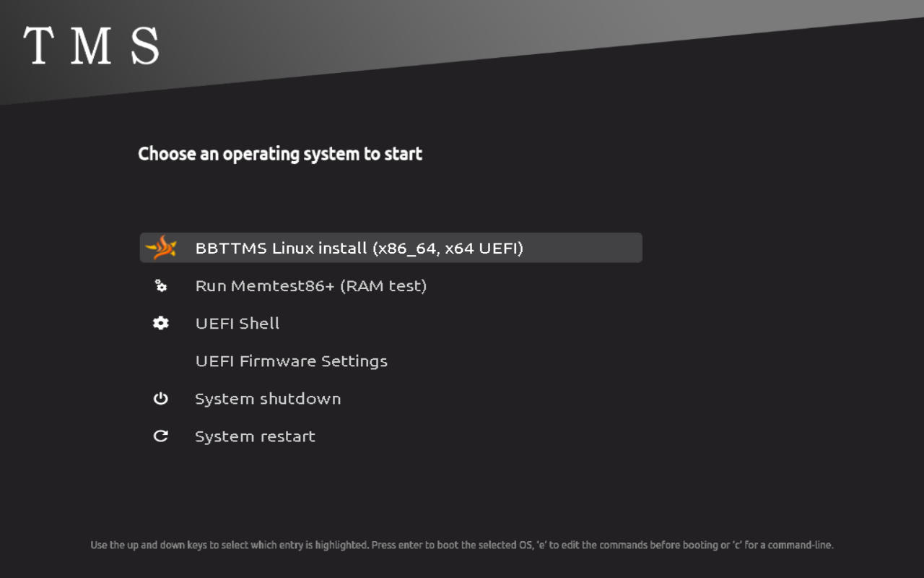Choose the Run Memtest86+ entry
The height and width of the screenshot is (578, 924).
[x=310, y=286]
